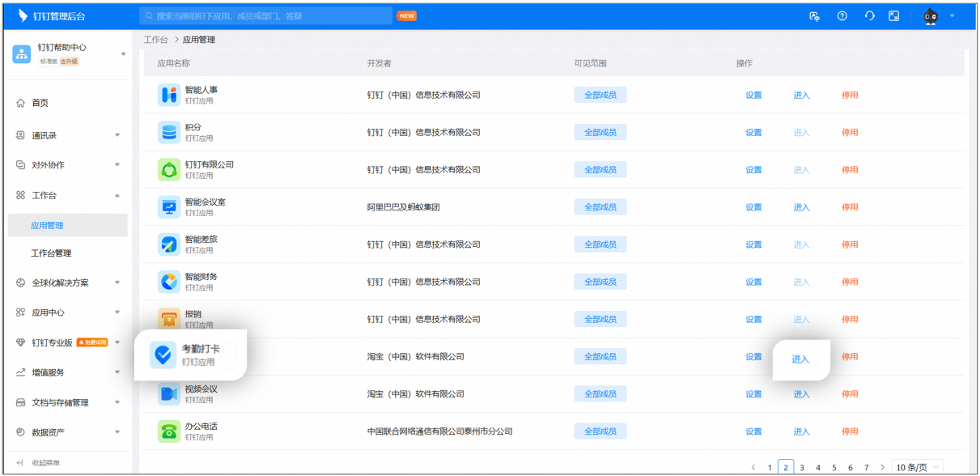Open the 10条/页 page size dropdown

coord(918,467)
